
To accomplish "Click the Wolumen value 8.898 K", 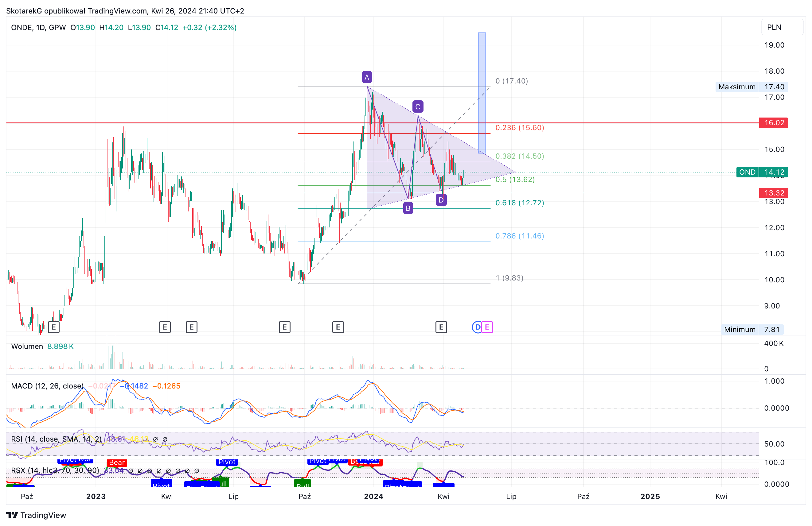I will (61, 346).
